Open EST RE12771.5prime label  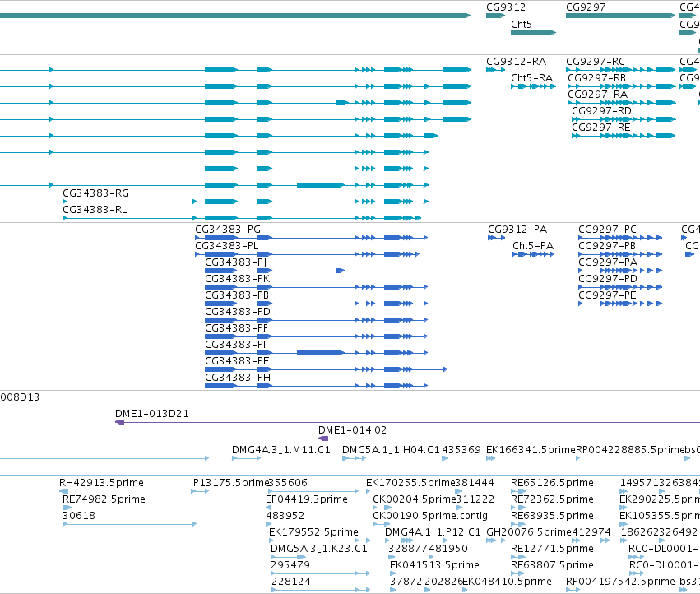click(552, 549)
